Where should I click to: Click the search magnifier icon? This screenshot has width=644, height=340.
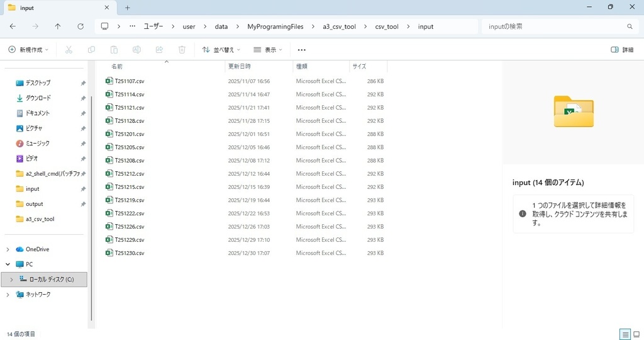tap(630, 26)
